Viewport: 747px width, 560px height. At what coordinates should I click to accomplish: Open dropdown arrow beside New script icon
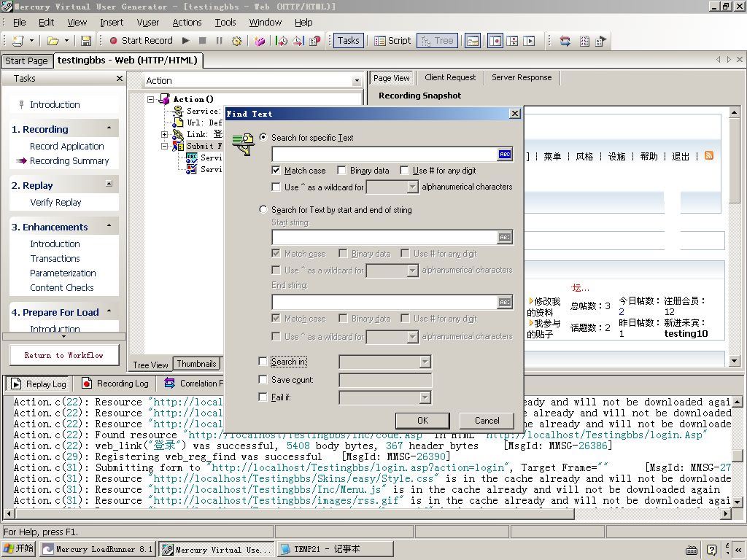click(32, 41)
